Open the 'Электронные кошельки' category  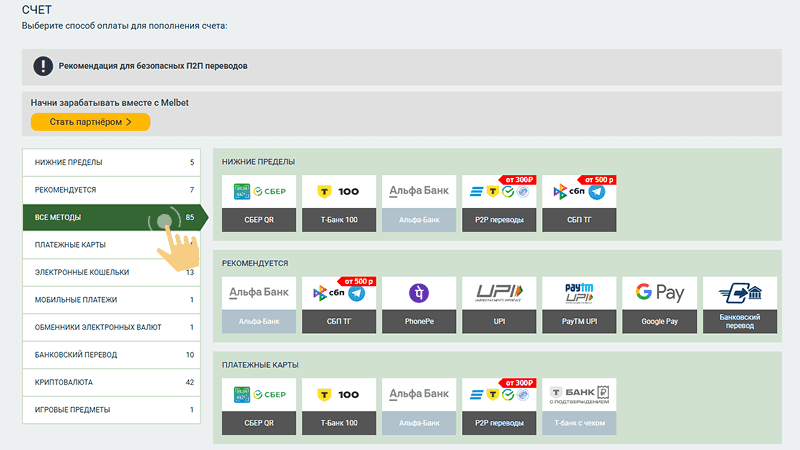click(x=111, y=272)
